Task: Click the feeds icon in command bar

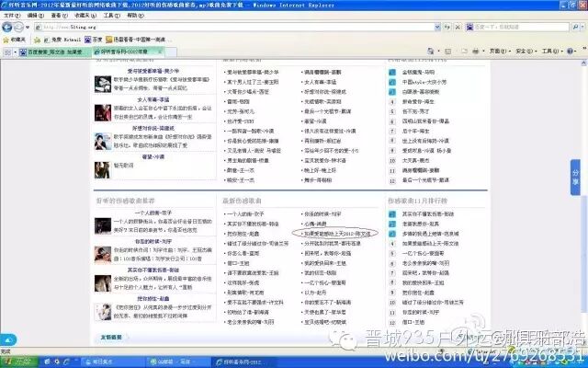Action: coord(447,52)
